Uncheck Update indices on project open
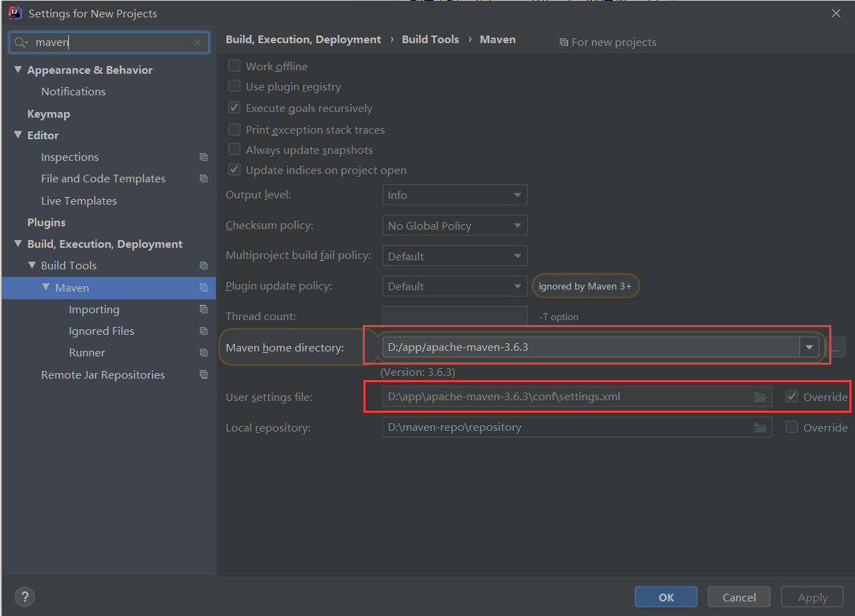855x616 pixels. tap(235, 170)
